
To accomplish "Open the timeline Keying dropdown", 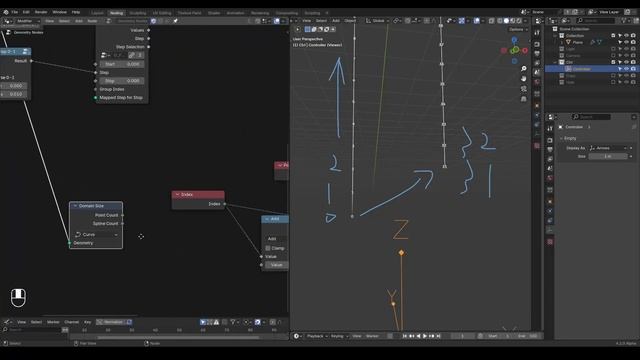I will tap(339, 336).
